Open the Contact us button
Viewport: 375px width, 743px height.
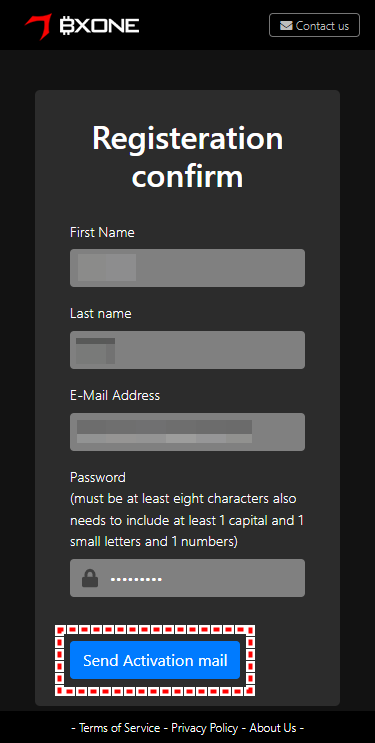point(314,25)
